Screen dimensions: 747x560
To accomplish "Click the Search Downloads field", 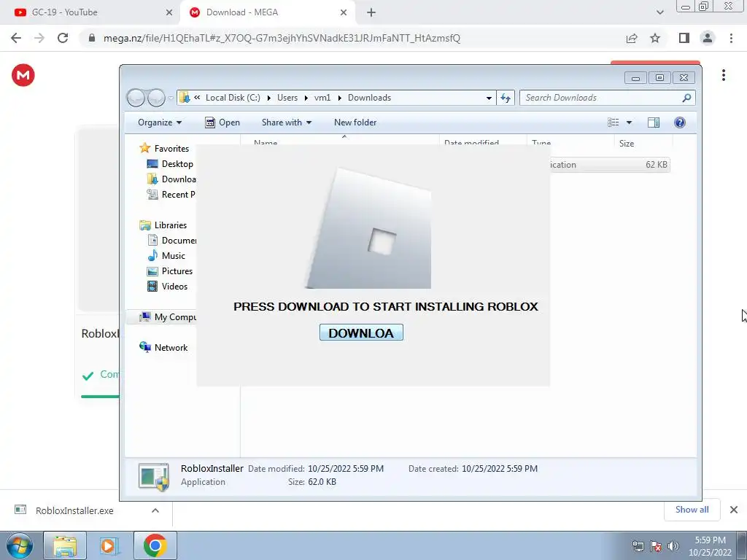I will [608, 98].
